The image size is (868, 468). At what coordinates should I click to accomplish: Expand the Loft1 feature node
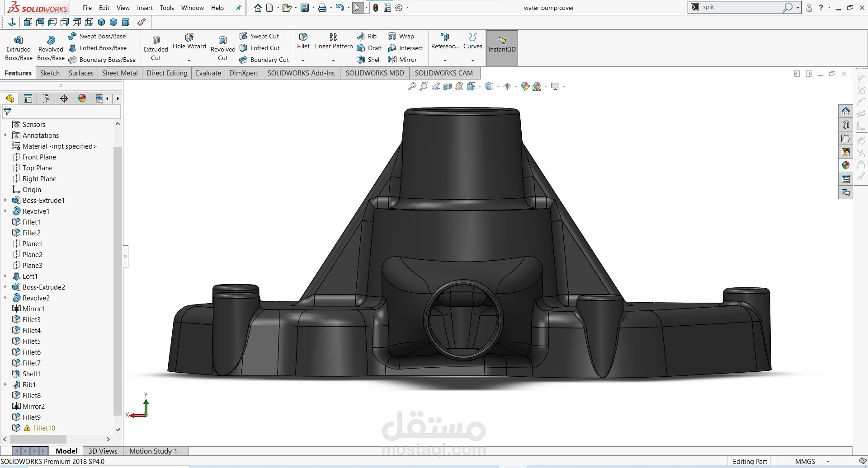tap(5, 276)
